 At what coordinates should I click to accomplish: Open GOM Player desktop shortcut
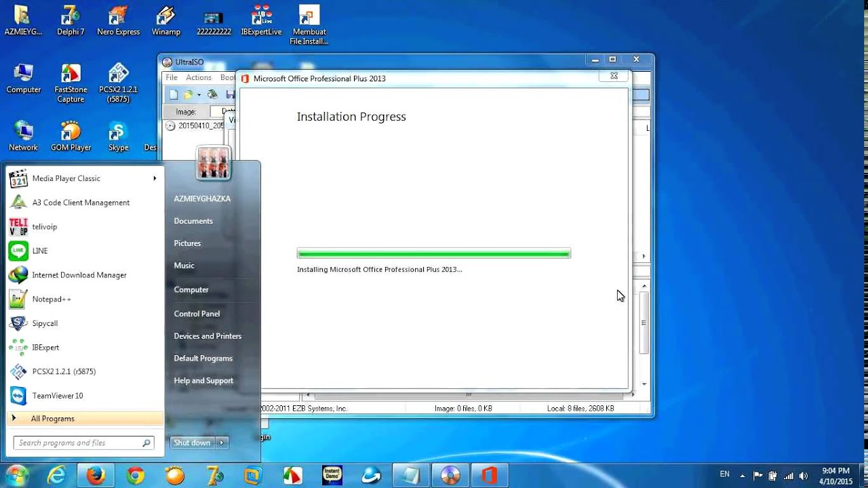point(71,136)
